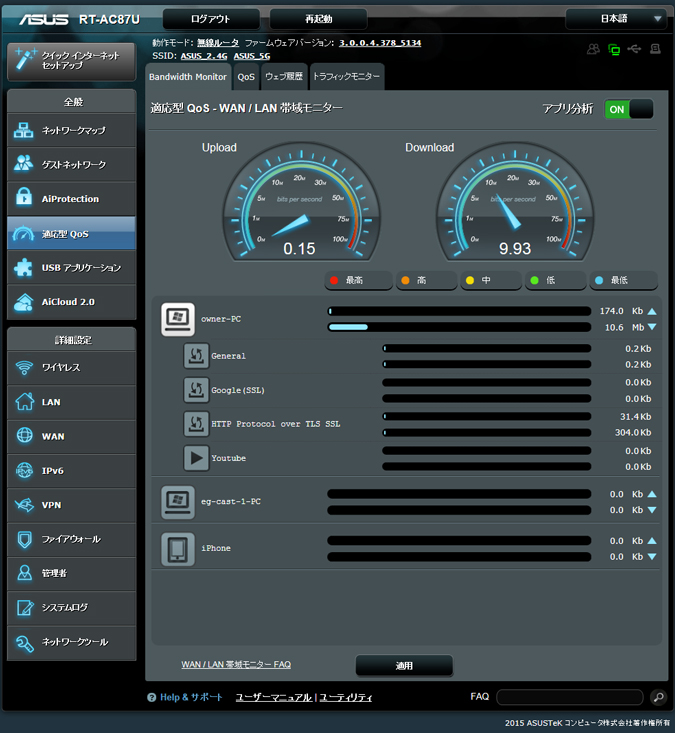Click the firmware version 3.0.0.4.378_5134 link
The height and width of the screenshot is (733, 675).
coord(380,43)
